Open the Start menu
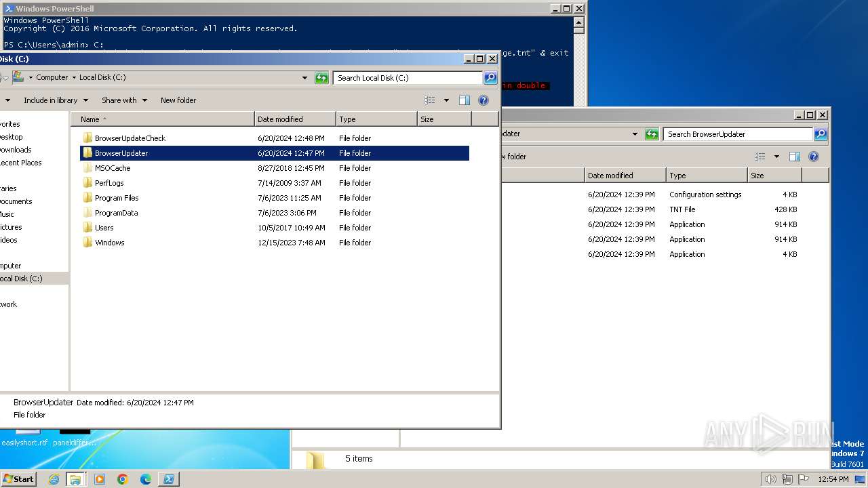Screen dimensions: 868x488 point(18,479)
